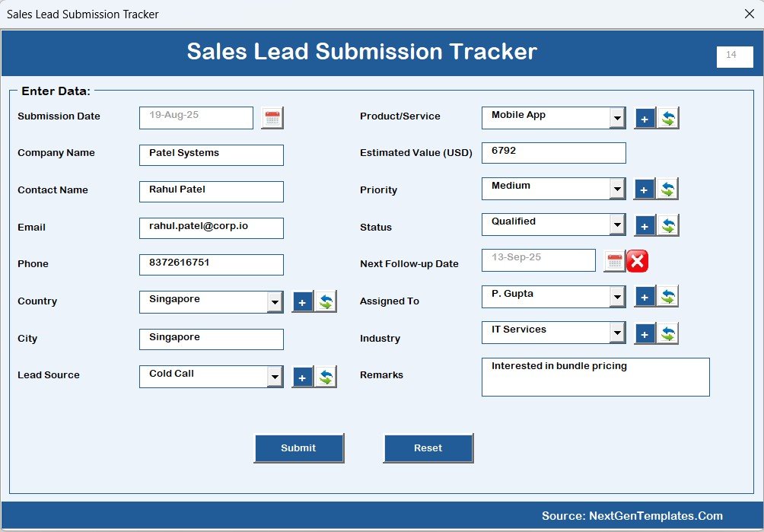Clear the Next Follow-up Date with red X
Image resolution: width=764 pixels, height=532 pixels.
(638, 260)
